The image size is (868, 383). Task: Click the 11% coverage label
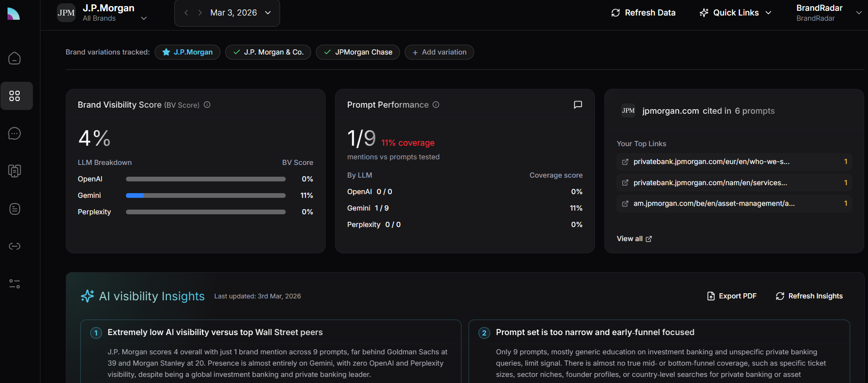point(408,143)
